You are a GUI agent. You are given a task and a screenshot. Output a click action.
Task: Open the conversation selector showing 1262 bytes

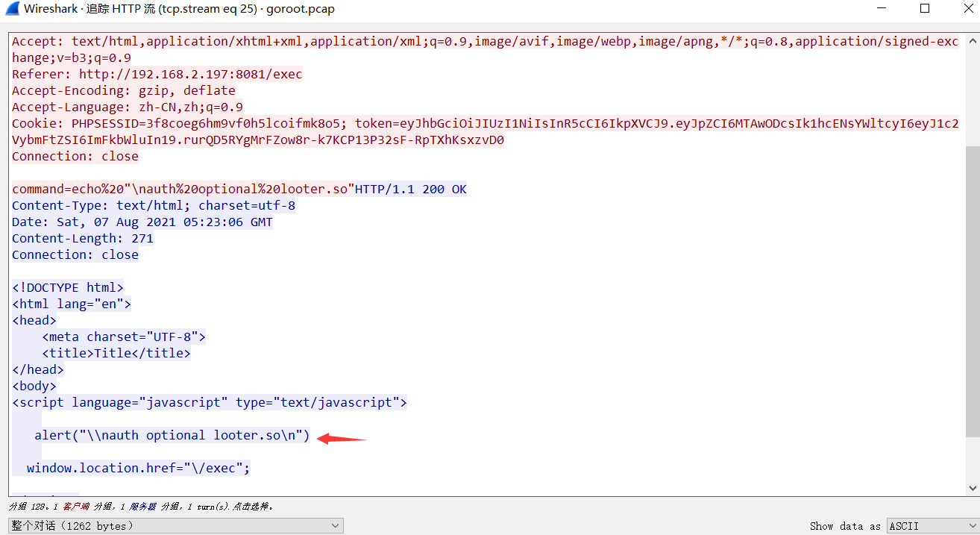tap(175, 526)
